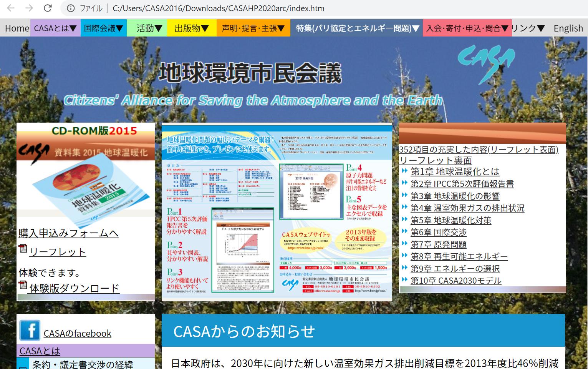Open 352項目の充実した内容(リーフレット表面) link
The width and height of the screenshot is (588, 369).
coord(479,149)
